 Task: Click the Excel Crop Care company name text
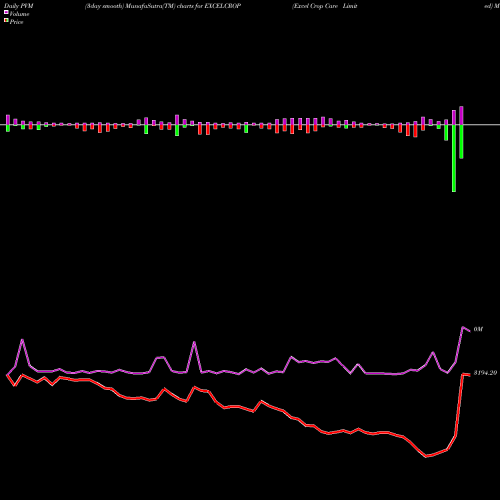pos(325,6)
